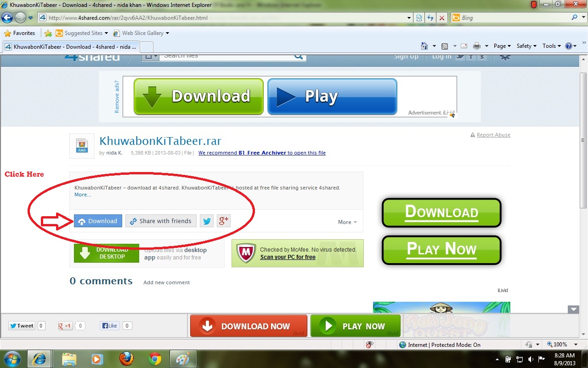Open the More dropdown beside share buttons

348,222
